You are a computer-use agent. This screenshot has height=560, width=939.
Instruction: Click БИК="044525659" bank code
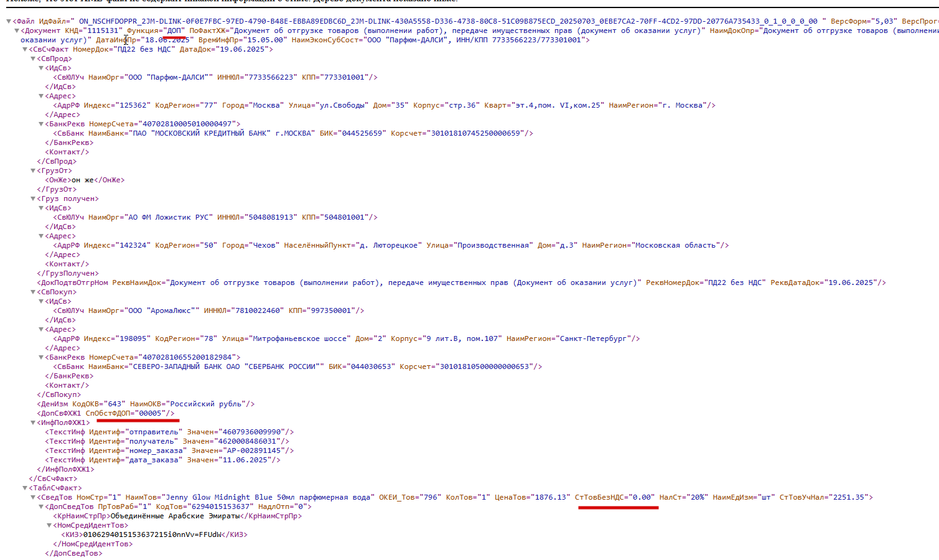point(353,133)
